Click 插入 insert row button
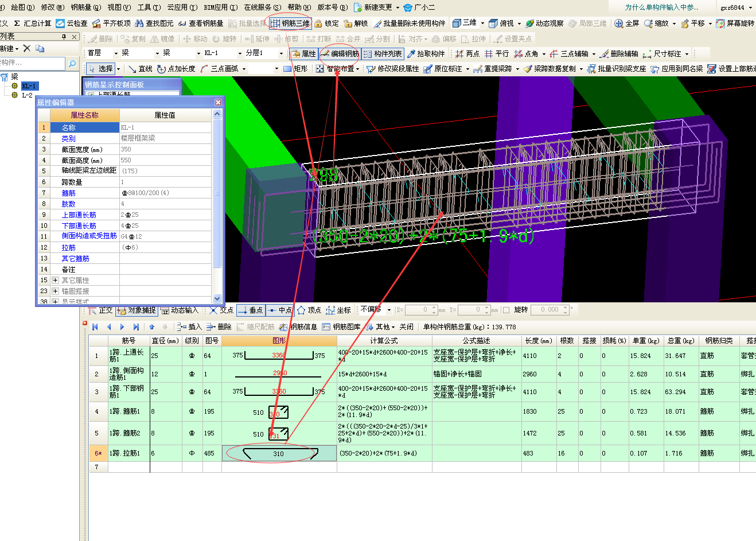 (189, 326)
